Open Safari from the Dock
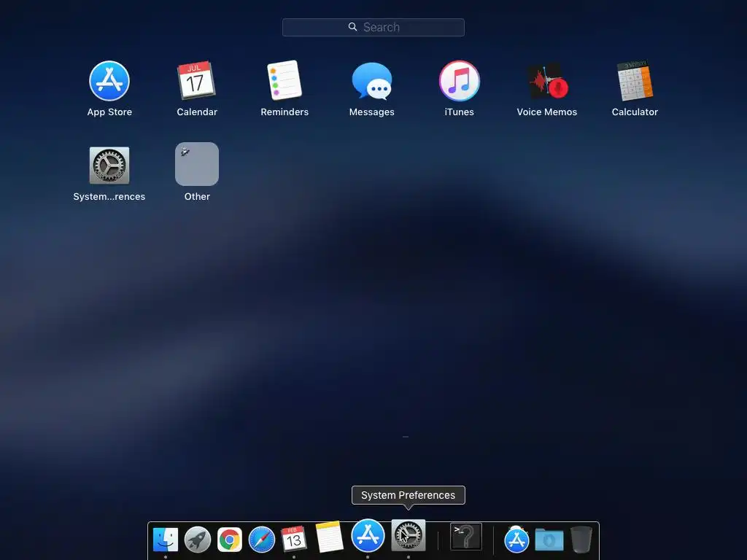 coord(262,540)
